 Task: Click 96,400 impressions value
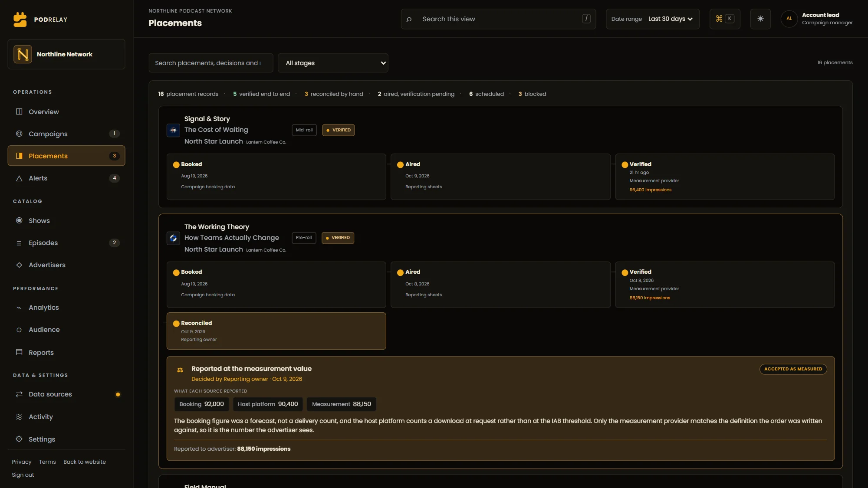point(650,190)
